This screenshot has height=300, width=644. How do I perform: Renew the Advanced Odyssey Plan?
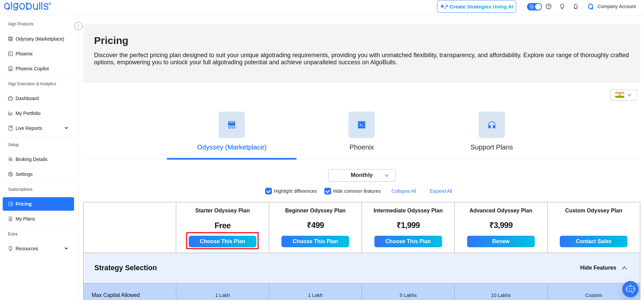coord(501,241)
